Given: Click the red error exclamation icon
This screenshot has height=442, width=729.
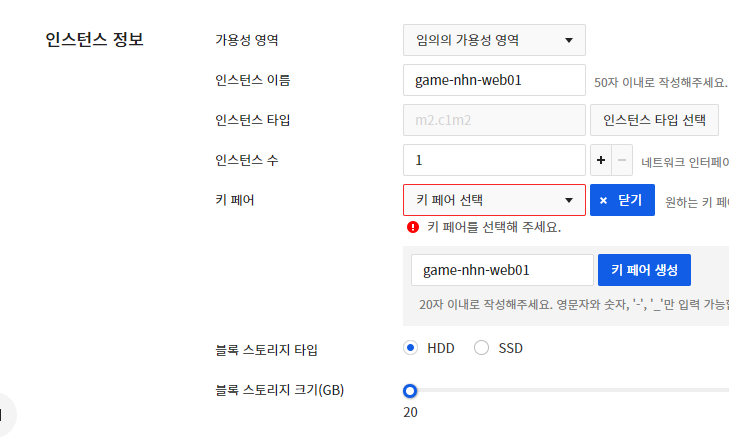Looking at the screenshot, I should coord(413,227).
